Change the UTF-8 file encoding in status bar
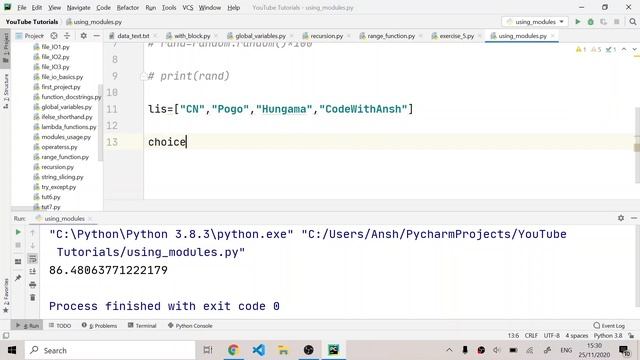Screen dimensions: 640x360 (552, 336)
